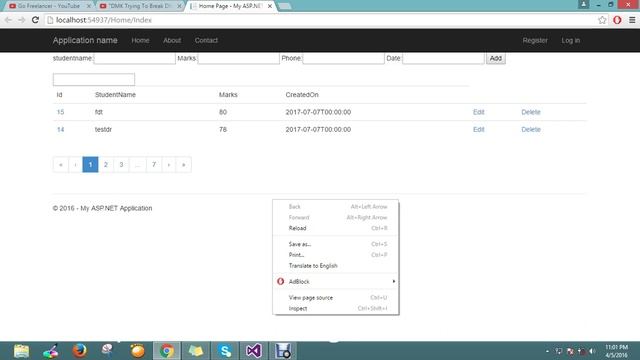Image resolution: width=640 pixels, height=360 pixels.
Task: Open the Chrome hamburger menu
Action: pos(632,20)
